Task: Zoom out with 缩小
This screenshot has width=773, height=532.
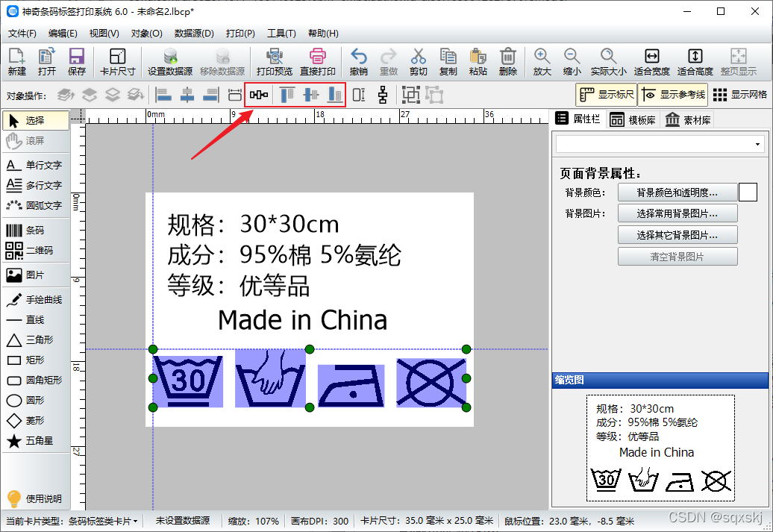Action: 572,62
